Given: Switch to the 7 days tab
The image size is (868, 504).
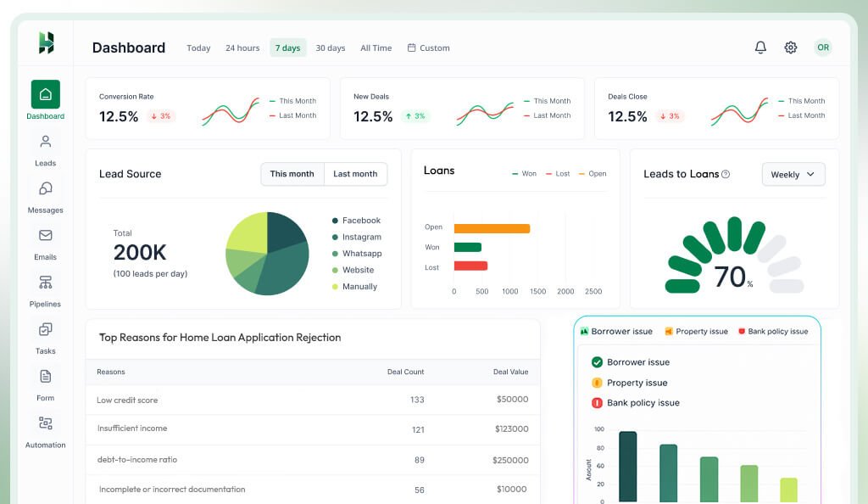Looking at the screenshot, I should [x=287, y=48].
